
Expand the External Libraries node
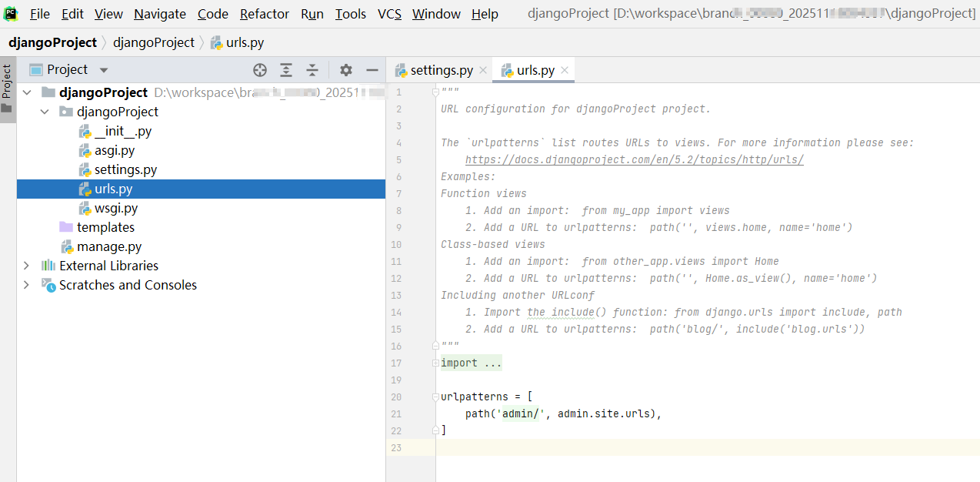point(27,266)
